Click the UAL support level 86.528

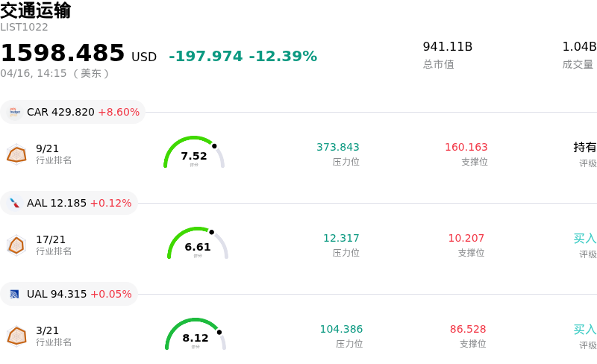[x=468, y=329]
